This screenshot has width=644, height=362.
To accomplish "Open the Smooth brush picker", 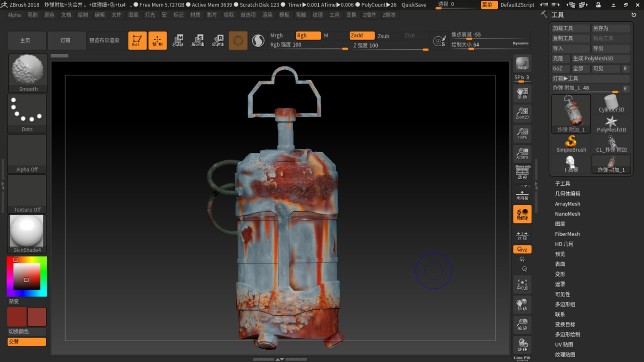I will pyautogui.click(x=28, y=73).
